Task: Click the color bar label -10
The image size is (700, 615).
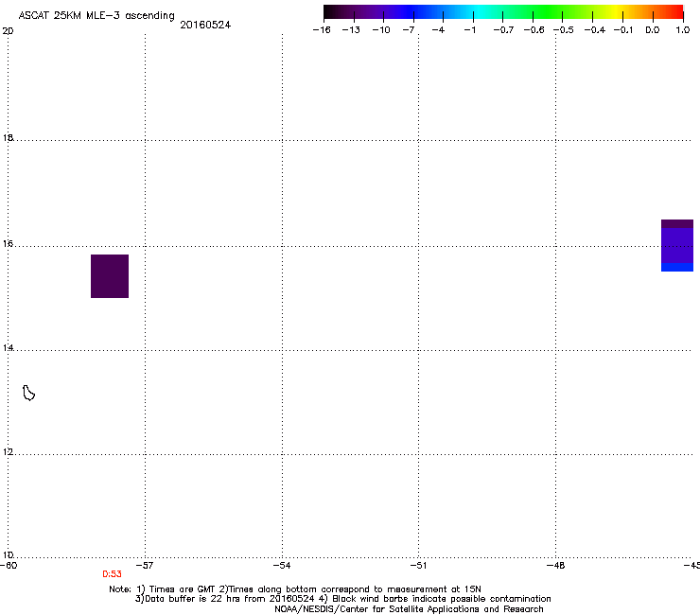Action: click(381, 30)
